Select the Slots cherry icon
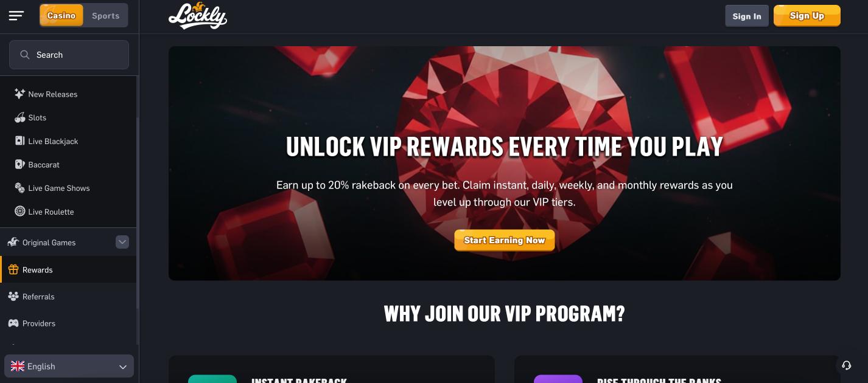868x383 pixels. pos(19,117)
